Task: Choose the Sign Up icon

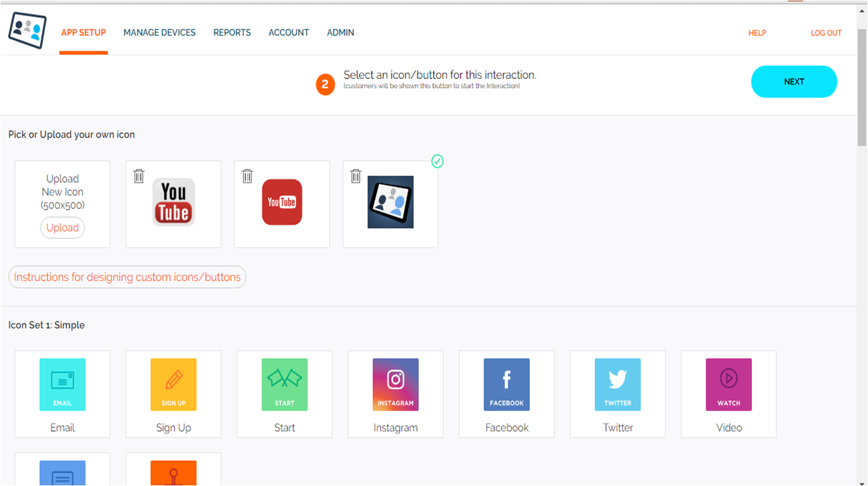Action: click(174, 384)
